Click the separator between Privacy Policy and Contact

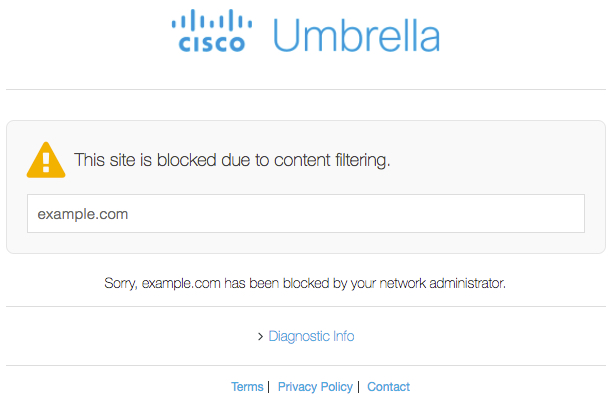358,387
